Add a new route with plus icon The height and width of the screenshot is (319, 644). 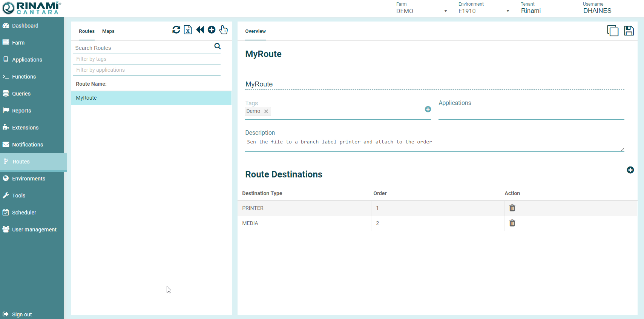(x=212, y=30)
